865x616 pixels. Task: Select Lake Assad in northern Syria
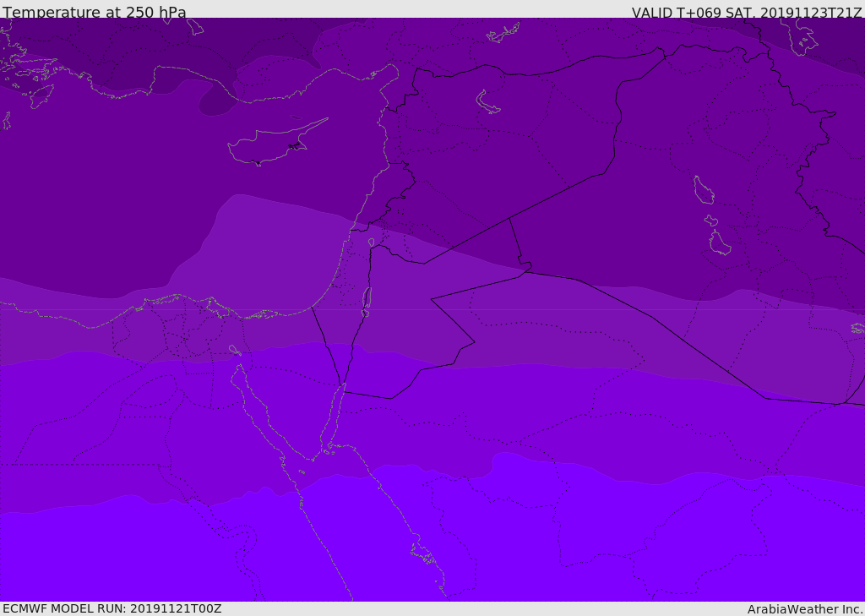coord(487,102)
